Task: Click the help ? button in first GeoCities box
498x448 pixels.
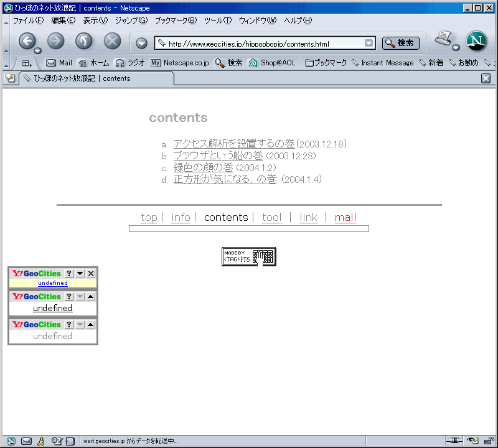Action: tap(69, 273)
